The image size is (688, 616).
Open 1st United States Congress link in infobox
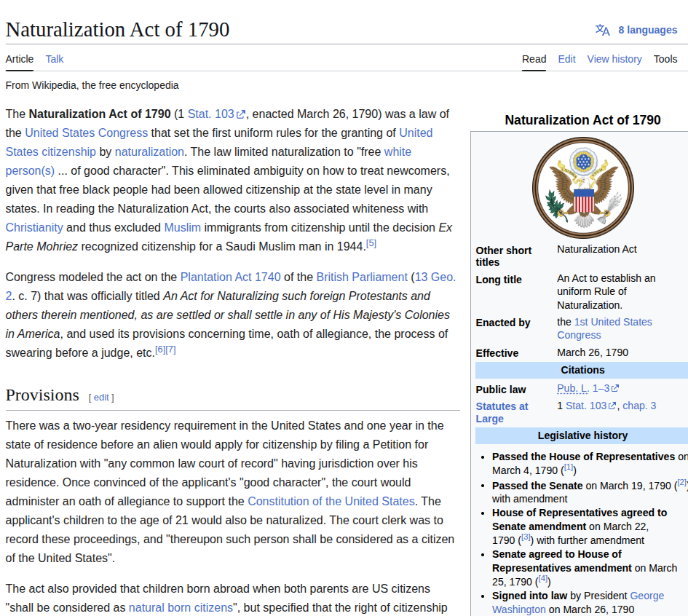click(613, 322)
